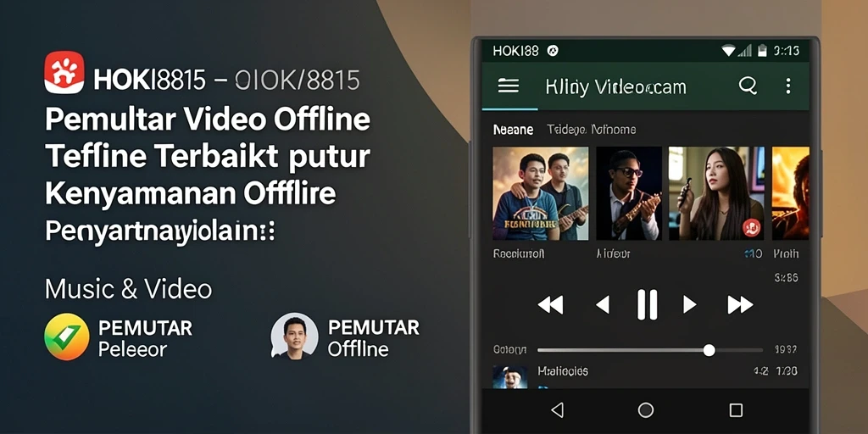This screenshot has width=868, height=434.
Task: Click the Klidy Videocam app title
Action: pos(615,87)
